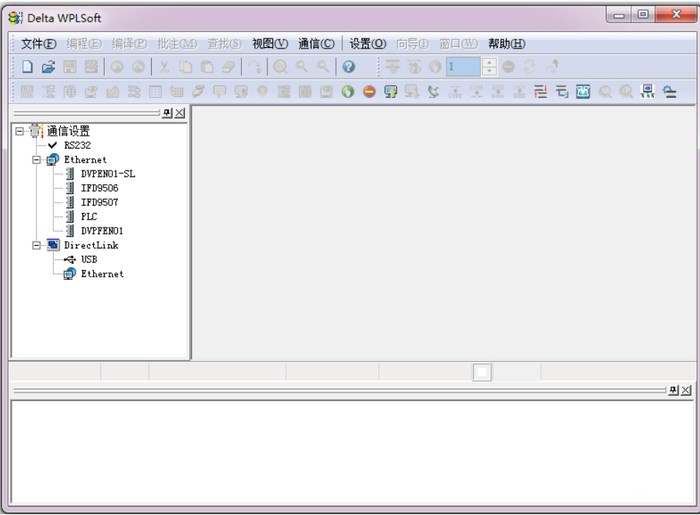Click the greyed copy pages icon
700x515 pixels.
(x=186, y=67)
